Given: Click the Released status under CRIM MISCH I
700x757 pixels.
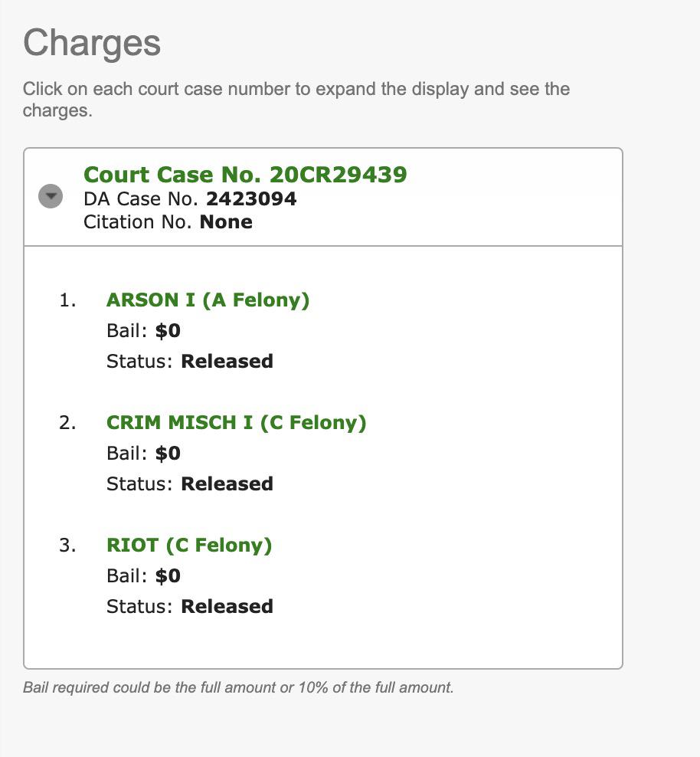Looking at the screenshot, I should coord(227,484).
